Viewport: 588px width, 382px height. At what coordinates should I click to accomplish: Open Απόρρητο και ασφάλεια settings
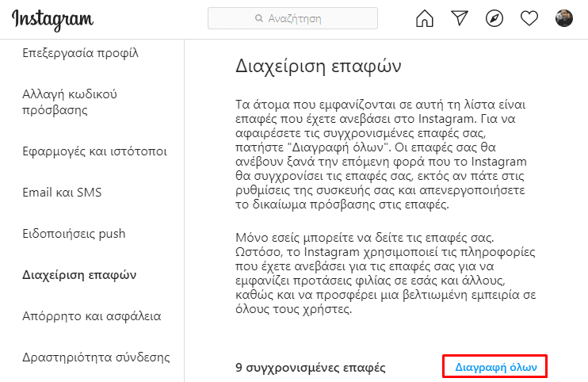click(91, 316)
